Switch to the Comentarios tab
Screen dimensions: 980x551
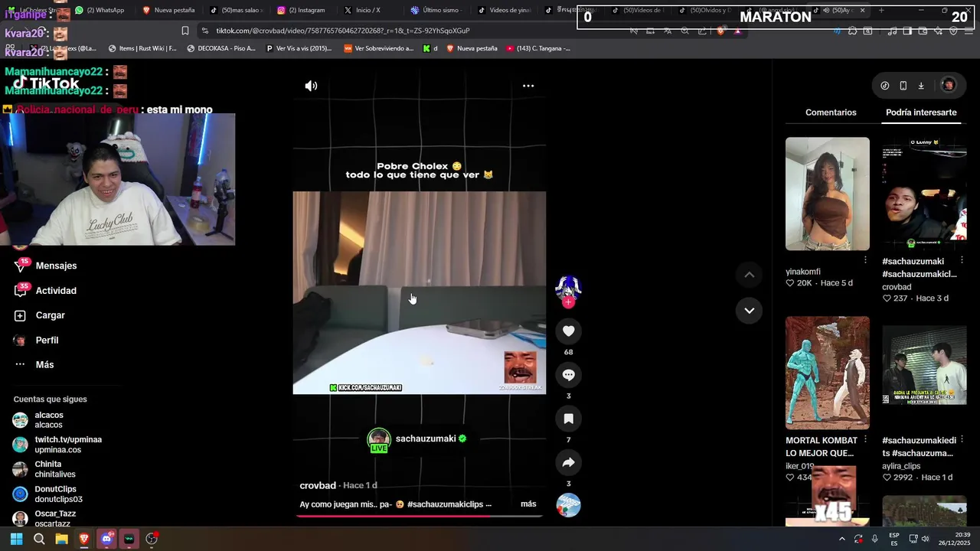pyautogui.click(x=831, y=112)
